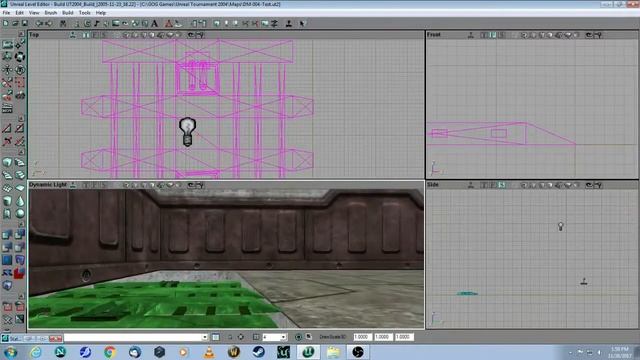Toggle realtime preview in Side viewport
Screen dimensions: 640x360
[x=471, y=185]
